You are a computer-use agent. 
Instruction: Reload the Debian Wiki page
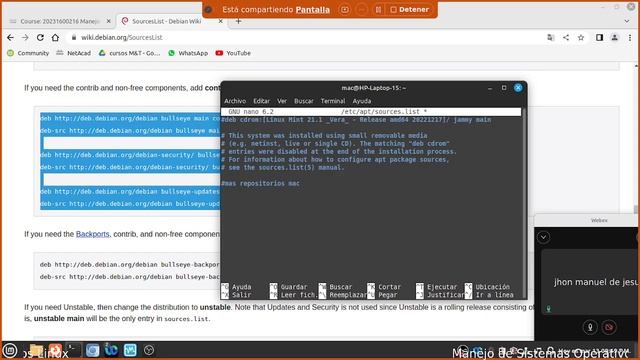pos(40,38)
